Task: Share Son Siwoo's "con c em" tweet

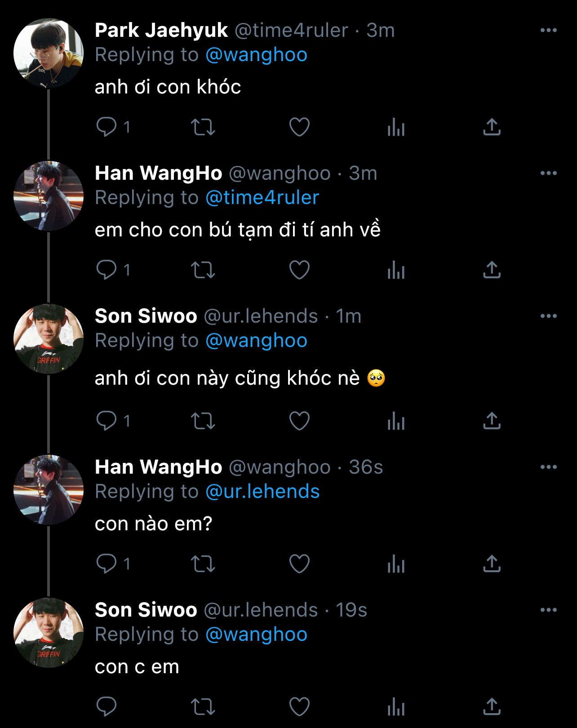Action: (x=492, y=707)
